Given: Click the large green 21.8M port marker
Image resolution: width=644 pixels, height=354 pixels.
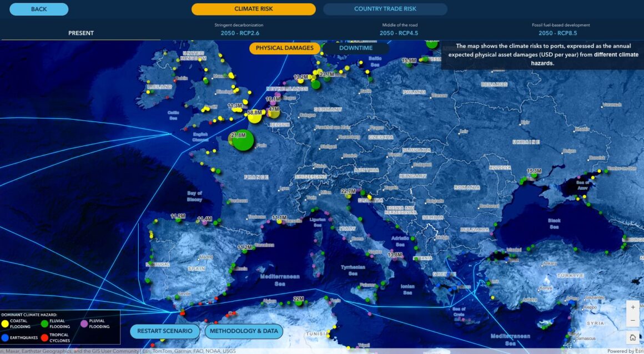Looking at the screenshot, I should click(x=242, y=140).
